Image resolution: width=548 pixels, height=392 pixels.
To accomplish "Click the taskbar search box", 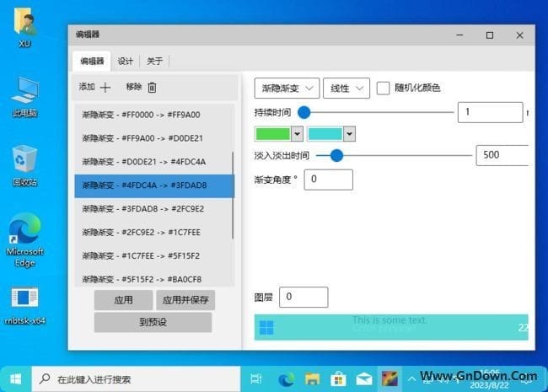I will (136, 379).
